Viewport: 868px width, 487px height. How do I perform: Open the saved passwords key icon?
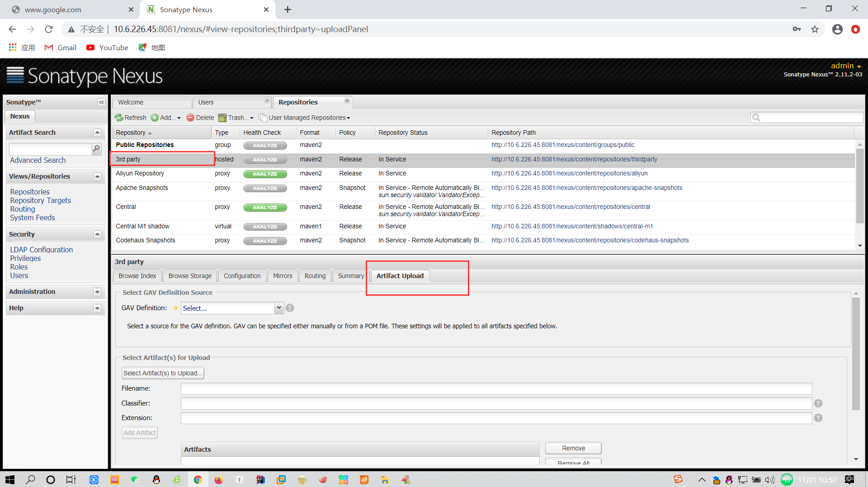(797, 29)
